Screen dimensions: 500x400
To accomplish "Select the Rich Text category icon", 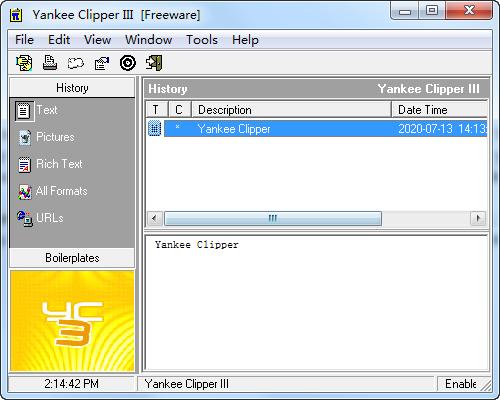I will (25, 165).
